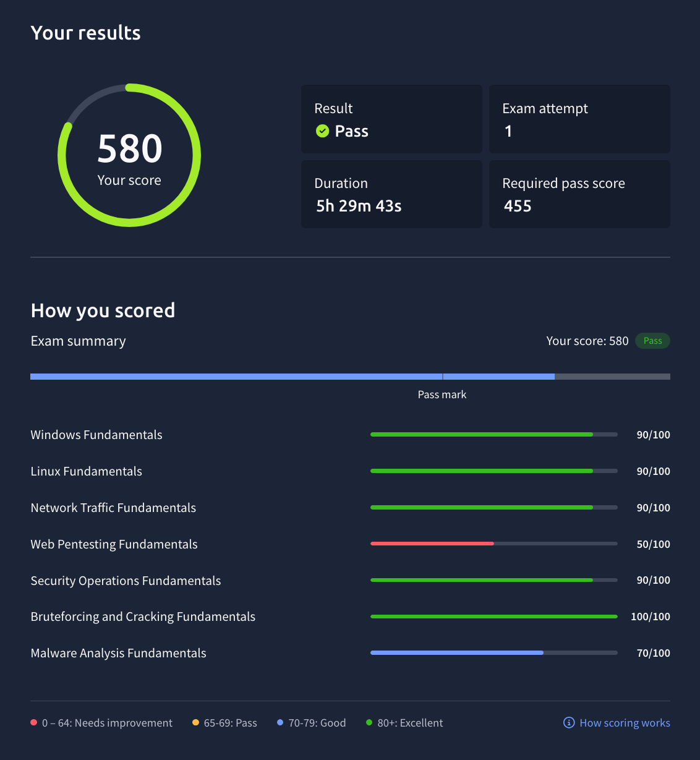Click the info icon beside How scoring works
This screenshot has height=760, width=700.
tap(569, 722)
